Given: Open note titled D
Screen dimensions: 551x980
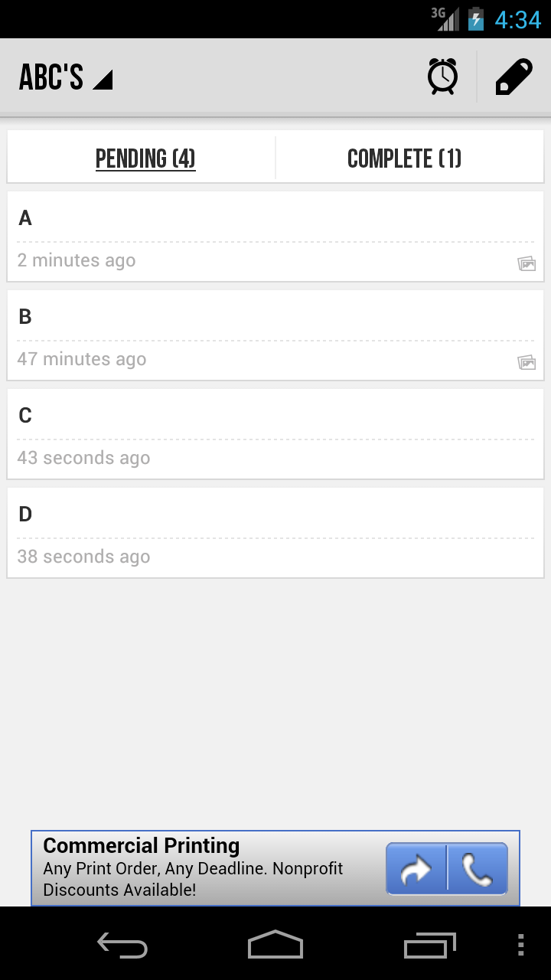Looking at the screenshot, I should [x=275, y=533].
